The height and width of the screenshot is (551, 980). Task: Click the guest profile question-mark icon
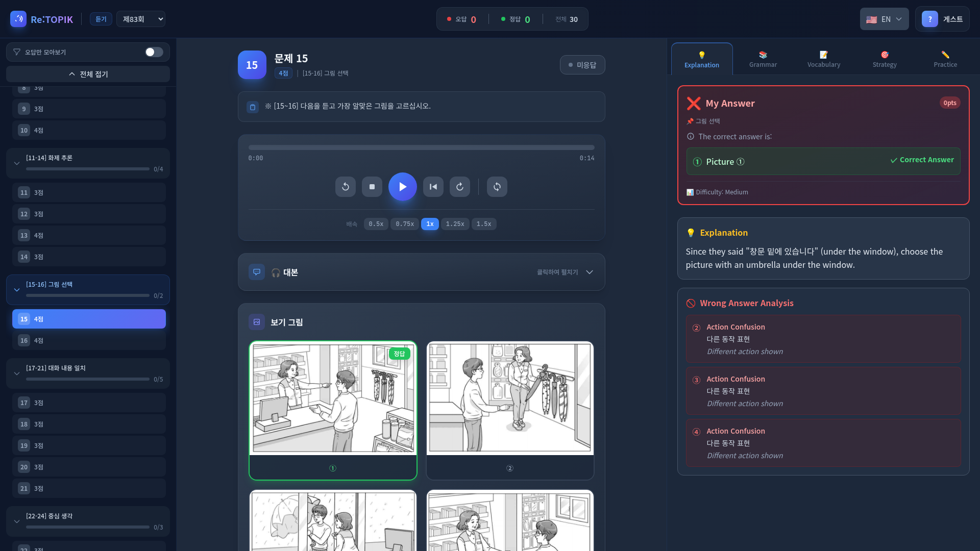pos(930,19)
